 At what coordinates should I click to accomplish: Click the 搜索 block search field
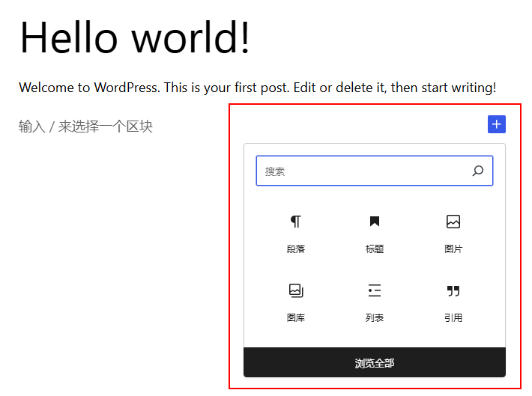point(374,171)
